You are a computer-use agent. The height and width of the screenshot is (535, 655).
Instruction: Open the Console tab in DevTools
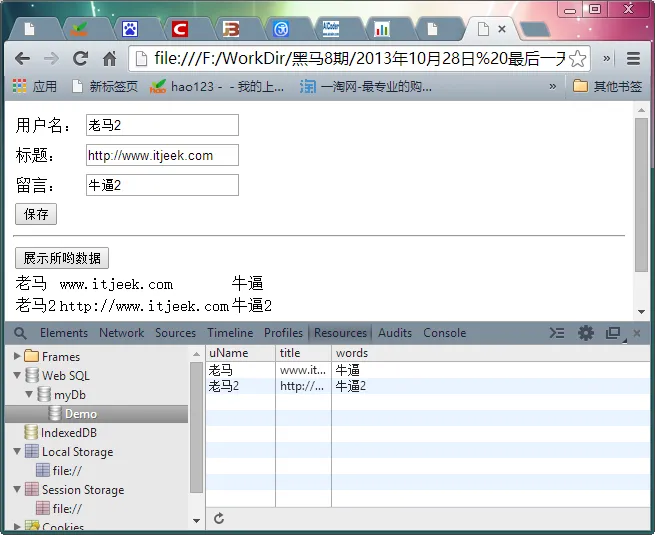coord(444,333)
